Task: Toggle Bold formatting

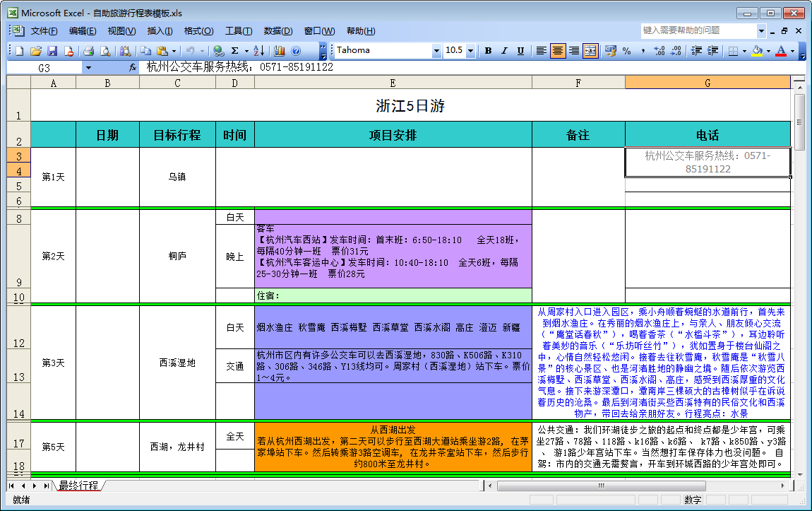Action: pyautogui.click(x=488, y=50)
